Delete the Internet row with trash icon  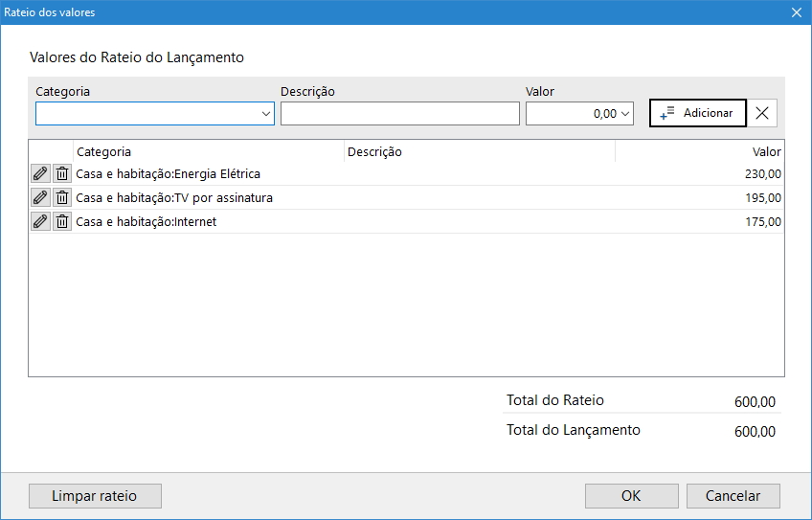[x=62, y=221]
